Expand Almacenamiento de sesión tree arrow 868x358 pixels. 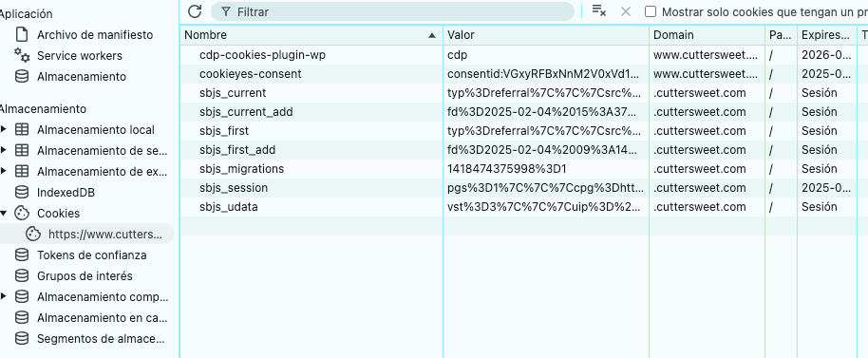point(4,150)
